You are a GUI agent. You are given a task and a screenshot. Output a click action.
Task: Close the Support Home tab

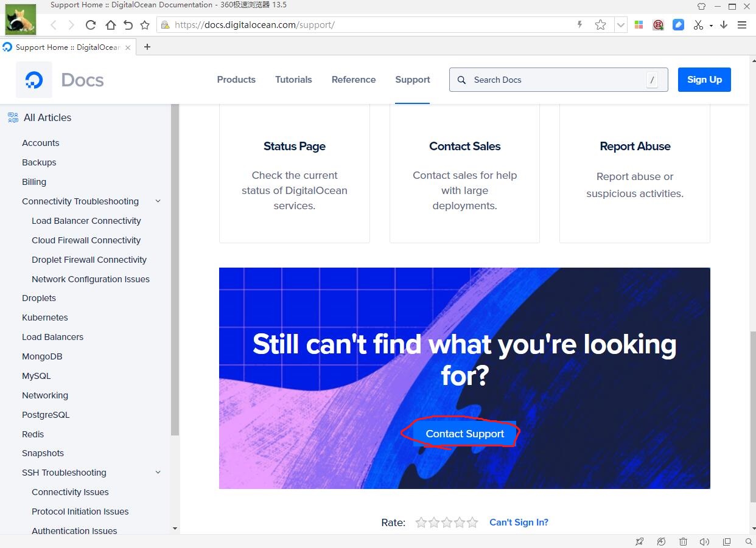coord(128,47)
